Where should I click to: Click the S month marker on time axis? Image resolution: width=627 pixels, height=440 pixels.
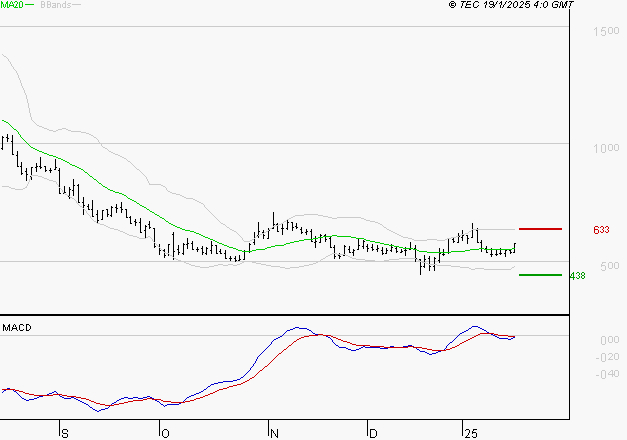point(65,434)
